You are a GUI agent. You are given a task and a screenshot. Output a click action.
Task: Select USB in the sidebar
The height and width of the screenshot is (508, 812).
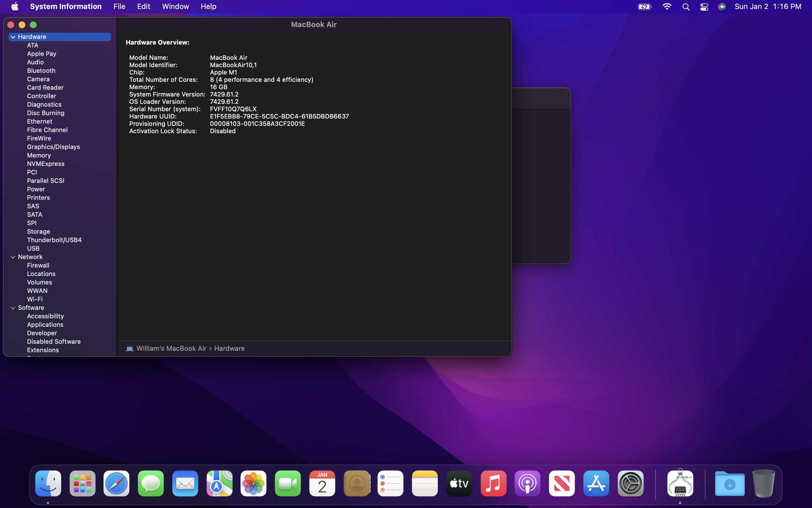click(33, 248)
